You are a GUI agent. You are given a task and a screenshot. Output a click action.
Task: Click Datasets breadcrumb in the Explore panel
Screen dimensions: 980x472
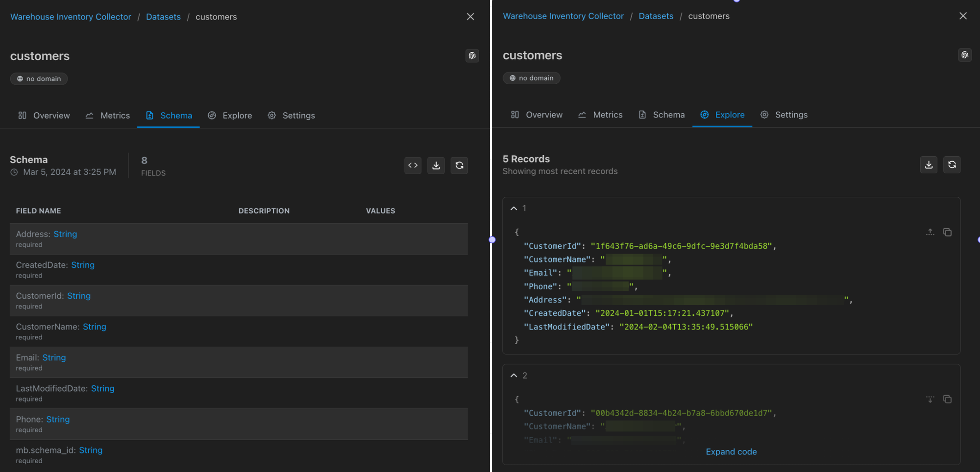click(656, 16)
